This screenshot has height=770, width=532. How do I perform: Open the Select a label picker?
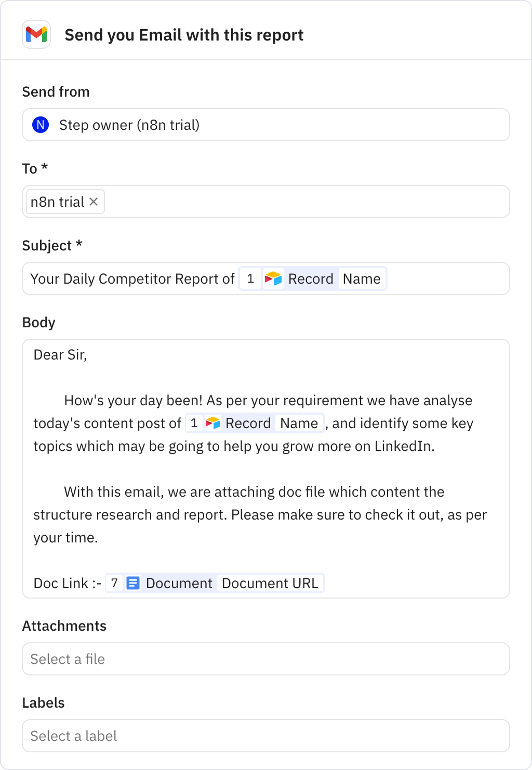click(265, 736)
